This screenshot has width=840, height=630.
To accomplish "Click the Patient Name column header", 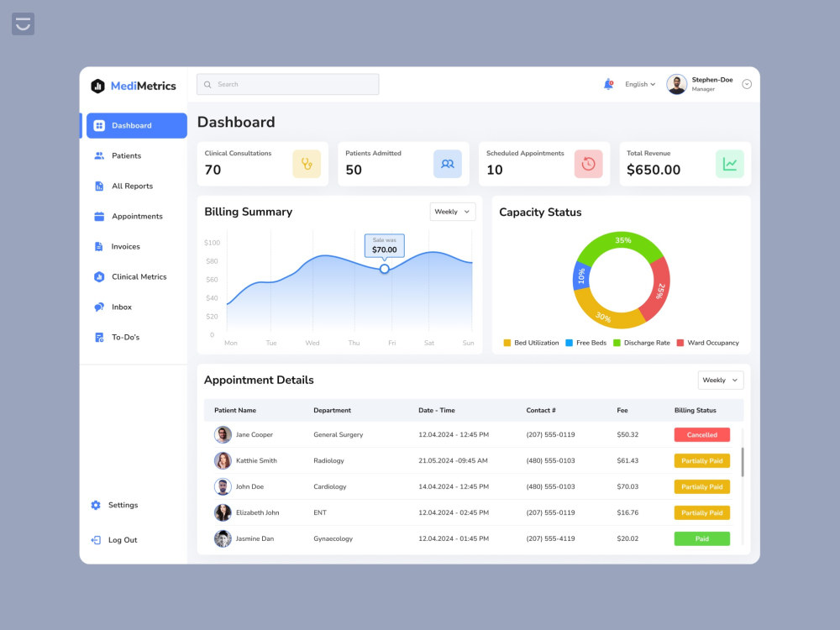I will (x=235, y=411).
